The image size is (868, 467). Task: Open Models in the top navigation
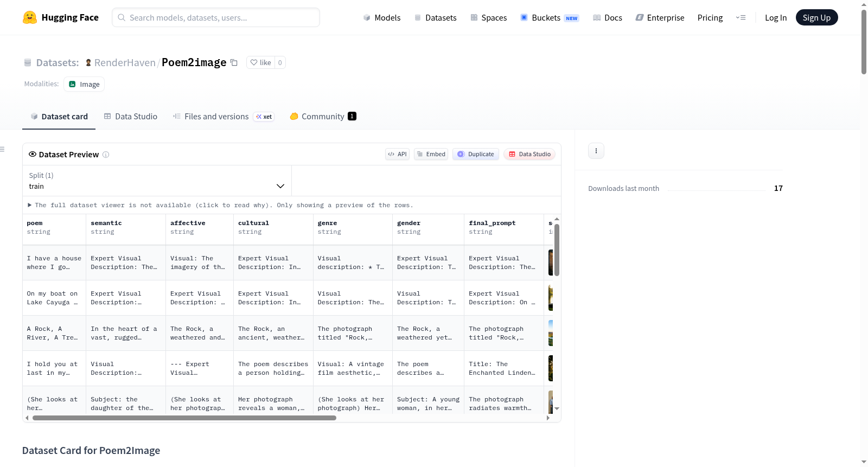tap(382, 17)
